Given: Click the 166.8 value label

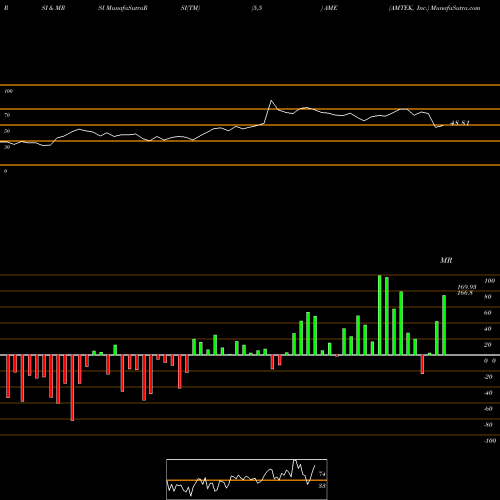Looking at the screenshot, I should 465,293.
